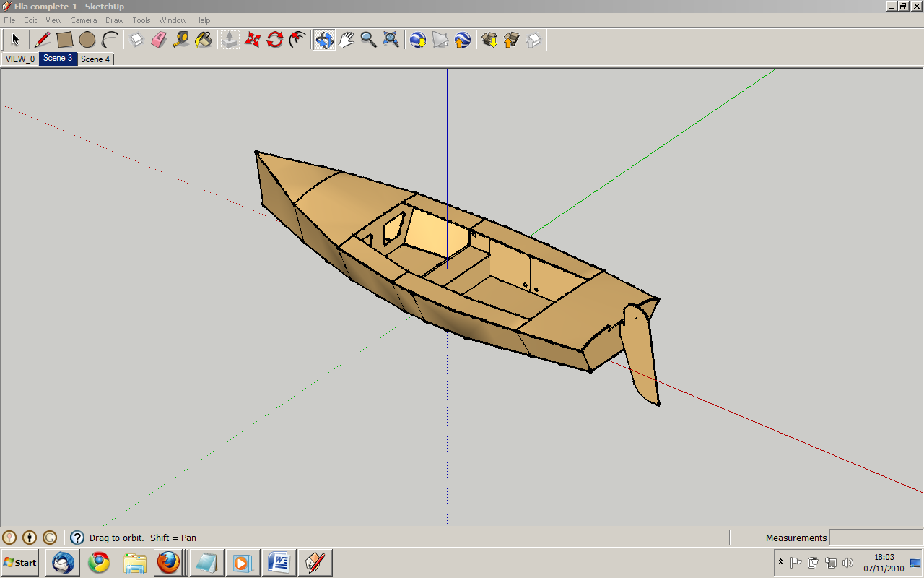Open the Camera menu
924x578 pixels.
pyautogui.click(x=83, y=20)
